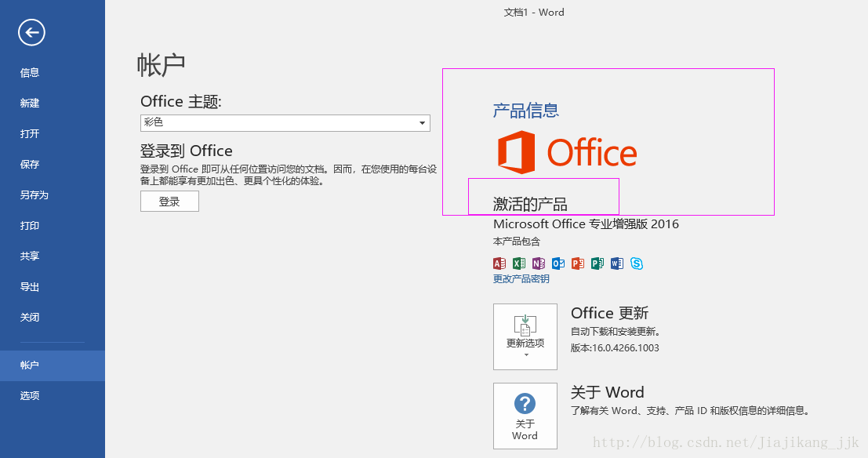Click the 关于 Word button
The width and height of the screenshot is (868, 458).
click(525, 416)
